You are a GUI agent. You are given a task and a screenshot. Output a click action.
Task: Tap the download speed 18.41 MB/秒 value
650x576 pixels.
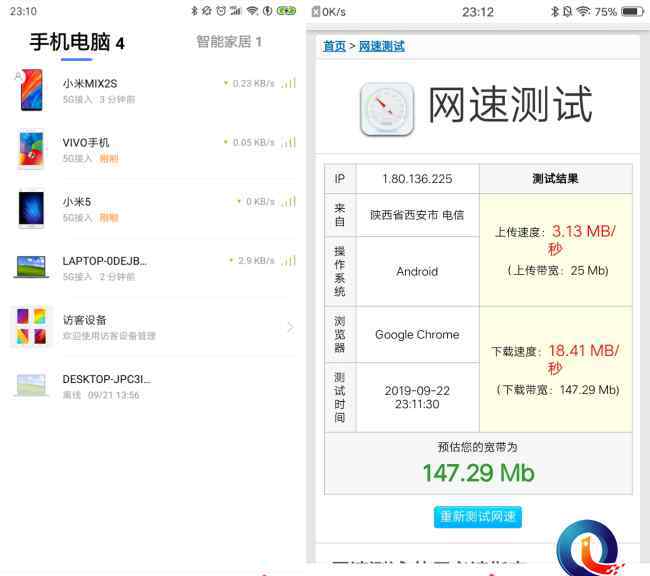(x=584, y=359)
